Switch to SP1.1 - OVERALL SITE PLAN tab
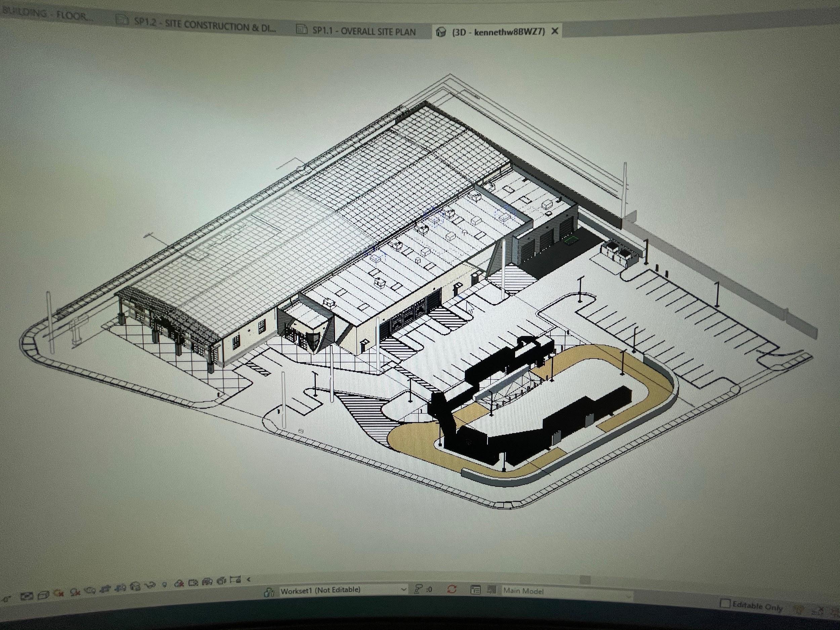Viewport: 840px width, 630px height. click(x=364, y=31)
